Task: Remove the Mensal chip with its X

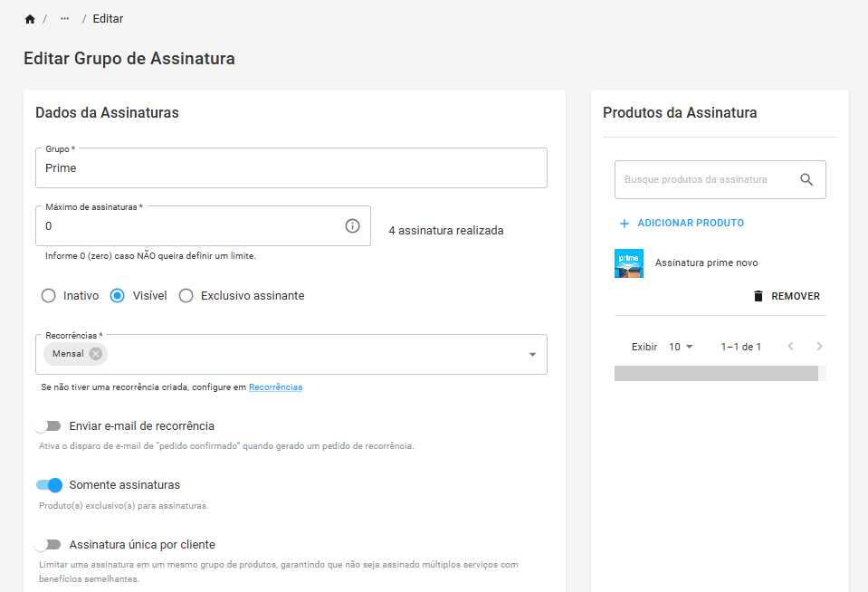Action: coord(96,354)
